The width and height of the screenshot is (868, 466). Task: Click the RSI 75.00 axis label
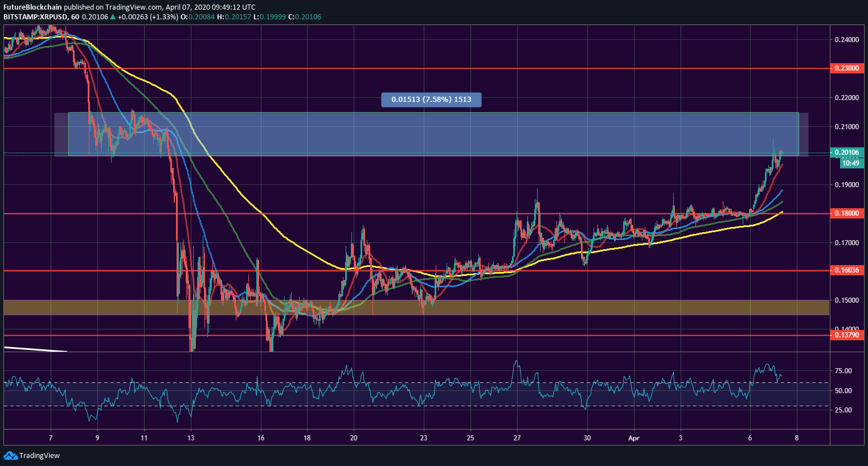tap(843, 371)
